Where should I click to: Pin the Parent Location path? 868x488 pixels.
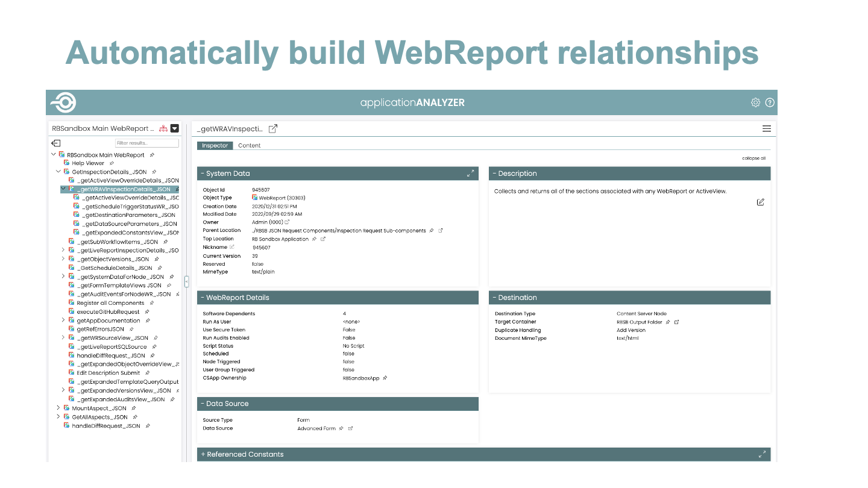(x=432, y=231)
